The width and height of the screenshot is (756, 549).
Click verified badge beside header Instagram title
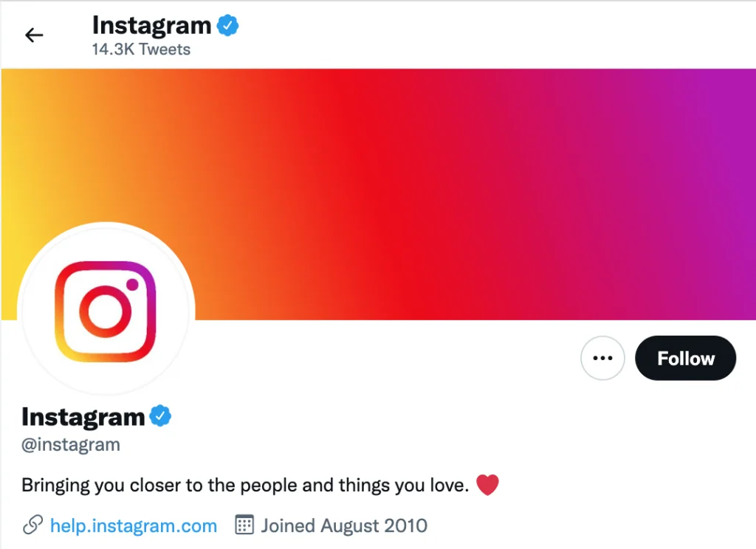point(227,26)
